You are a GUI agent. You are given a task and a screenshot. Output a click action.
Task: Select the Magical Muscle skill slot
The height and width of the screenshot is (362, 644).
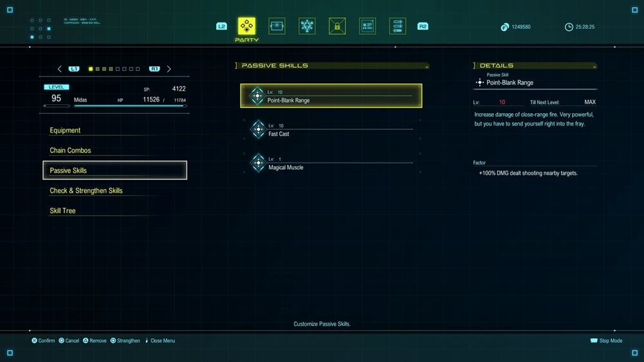click(331, 163)
